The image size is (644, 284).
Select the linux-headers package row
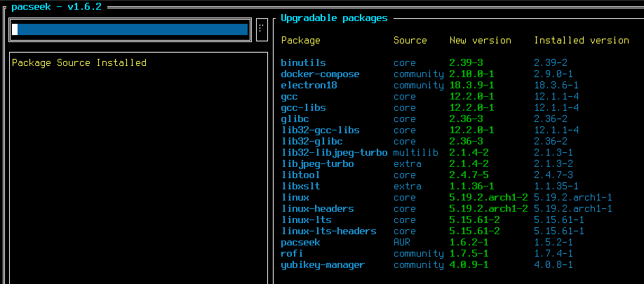(317, 209)
